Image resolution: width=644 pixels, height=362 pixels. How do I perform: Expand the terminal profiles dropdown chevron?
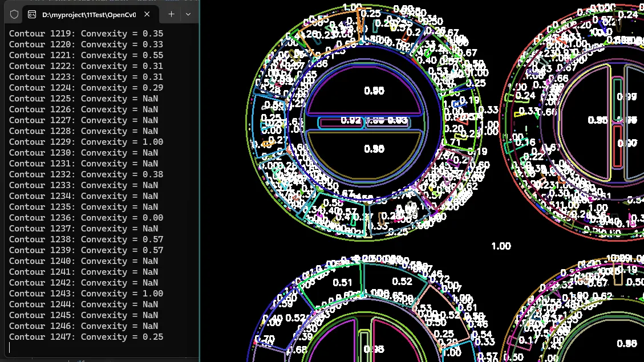coord(188,14)
